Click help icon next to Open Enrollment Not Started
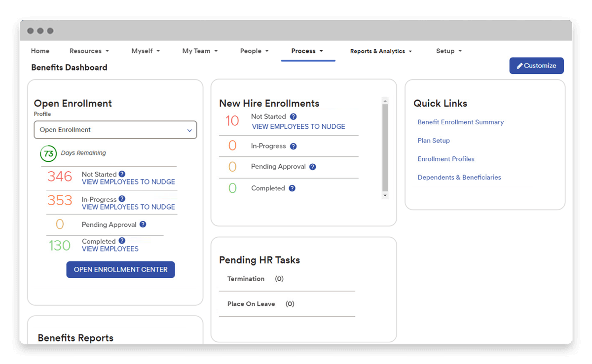 pyautogui.click(x=122, y=174)
